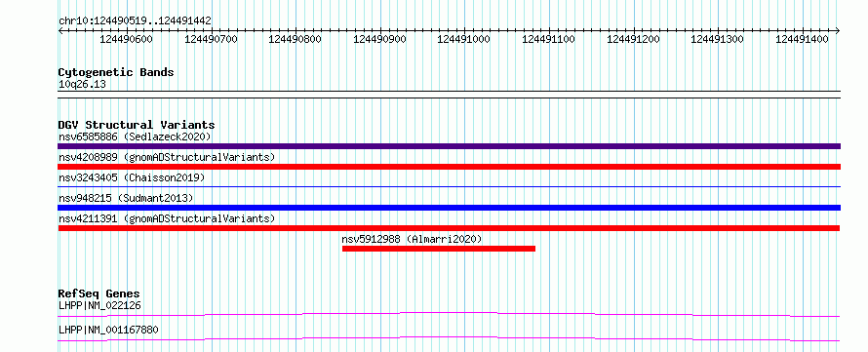Click the thick blue nsv948215 bar

tap(449, 208)
